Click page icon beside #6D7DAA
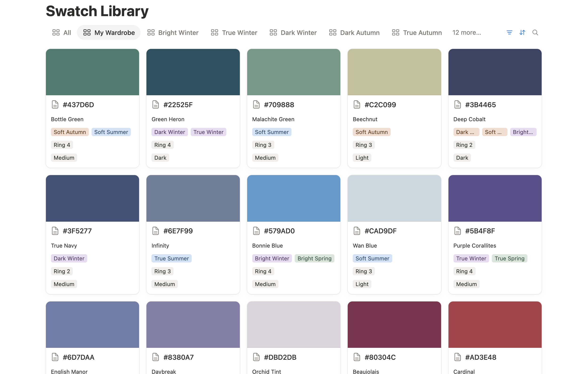Screen dimensions: 588x374 (x=55, y=357)
